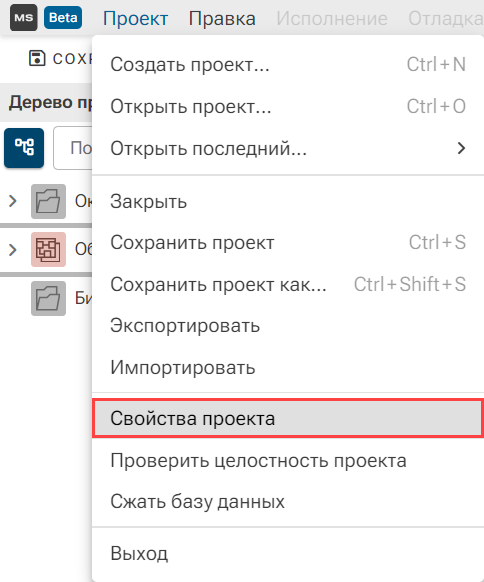Select the red diagram node icon
484x582 pixels.
click(48, 249)
